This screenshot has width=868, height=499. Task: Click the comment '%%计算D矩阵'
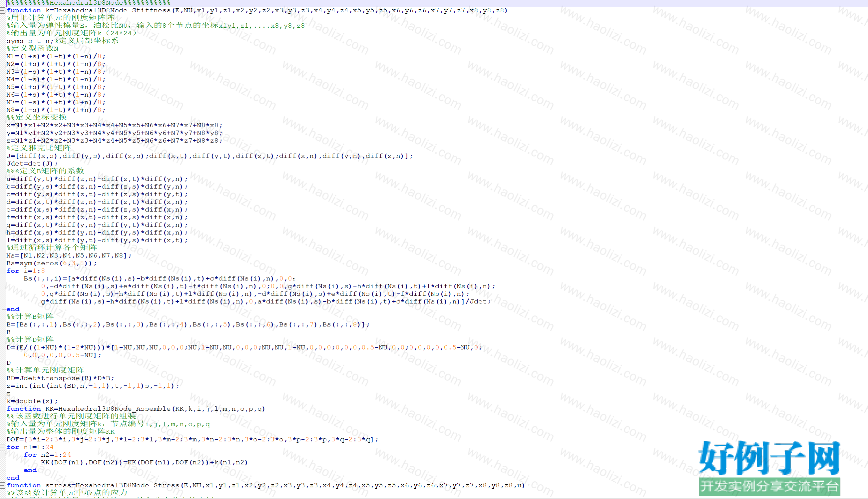(30, 340)
